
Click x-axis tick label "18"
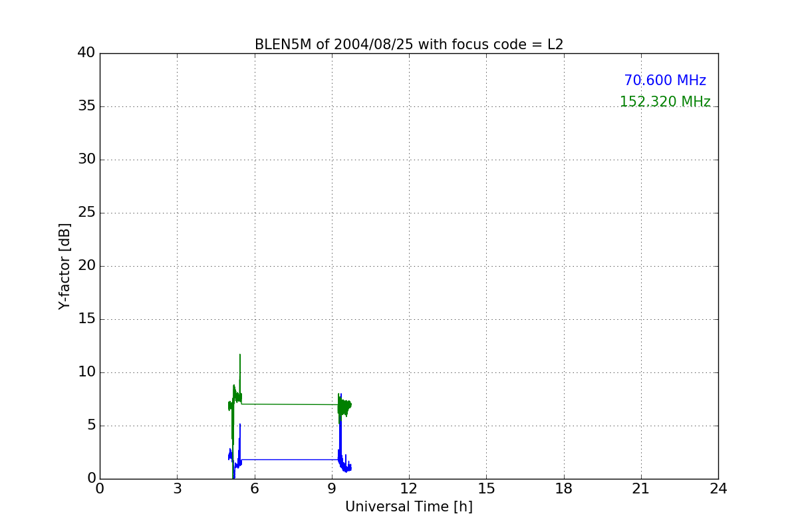coord(564,489)
